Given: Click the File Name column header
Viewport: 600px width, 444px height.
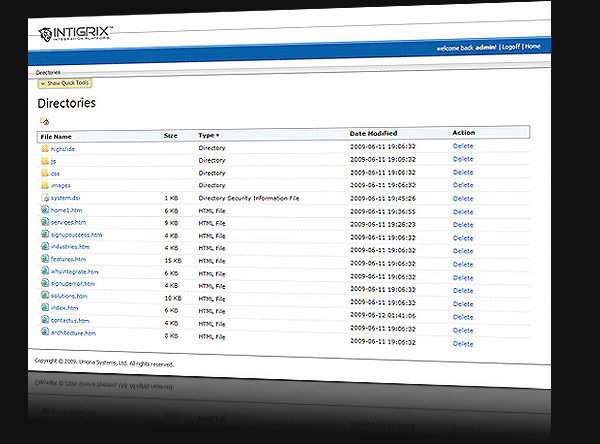Looking at the screenshot, I should tap(56, 137).
